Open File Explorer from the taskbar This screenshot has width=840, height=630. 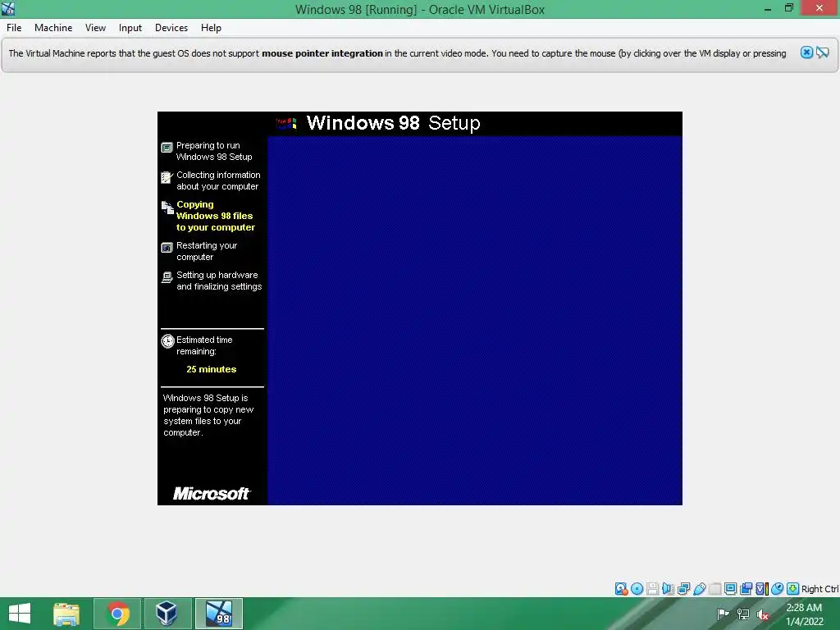[66, 614]
